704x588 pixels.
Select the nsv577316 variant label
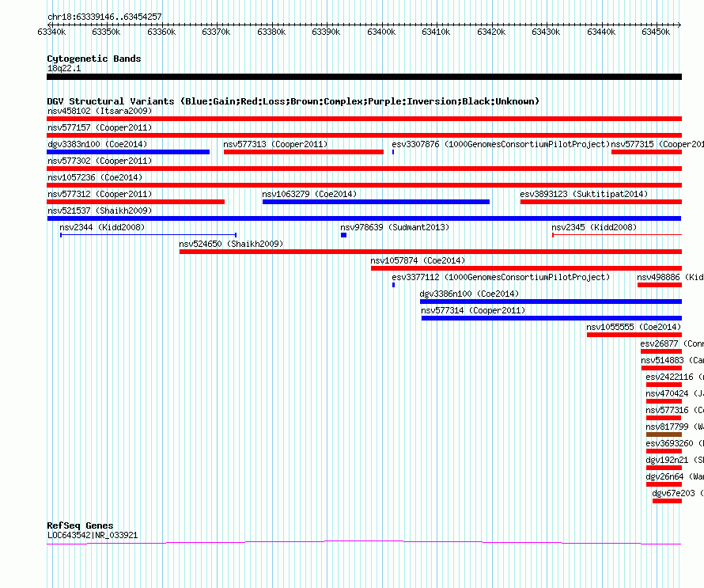point(675,410)
